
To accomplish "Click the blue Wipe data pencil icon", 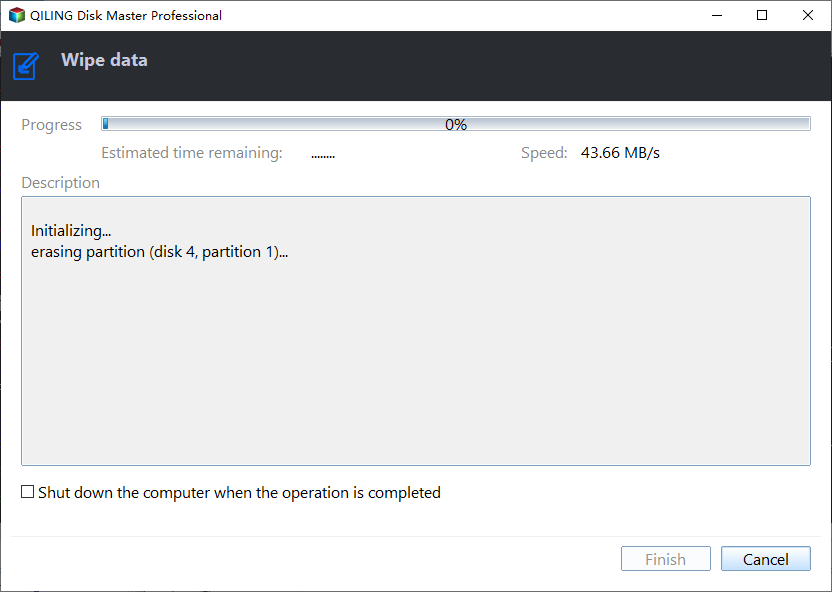I will point(26,66).
